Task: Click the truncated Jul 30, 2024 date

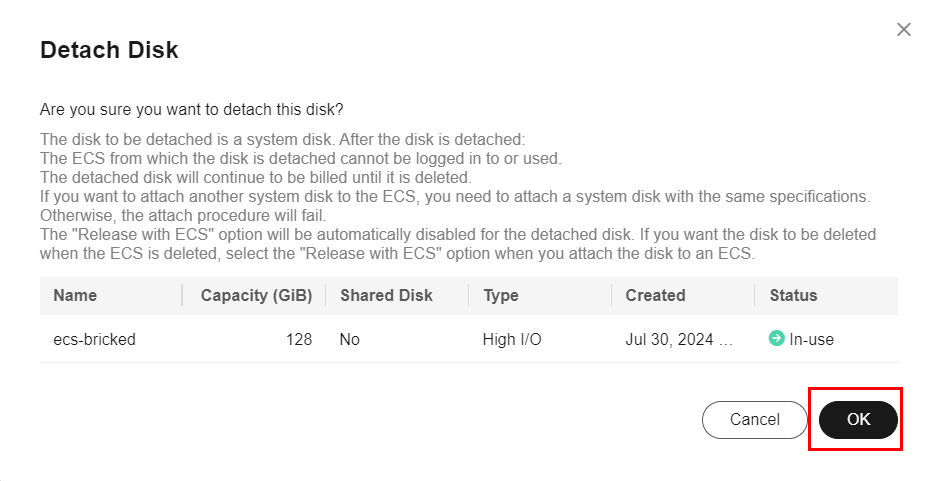Action: [x=679, y=339]
